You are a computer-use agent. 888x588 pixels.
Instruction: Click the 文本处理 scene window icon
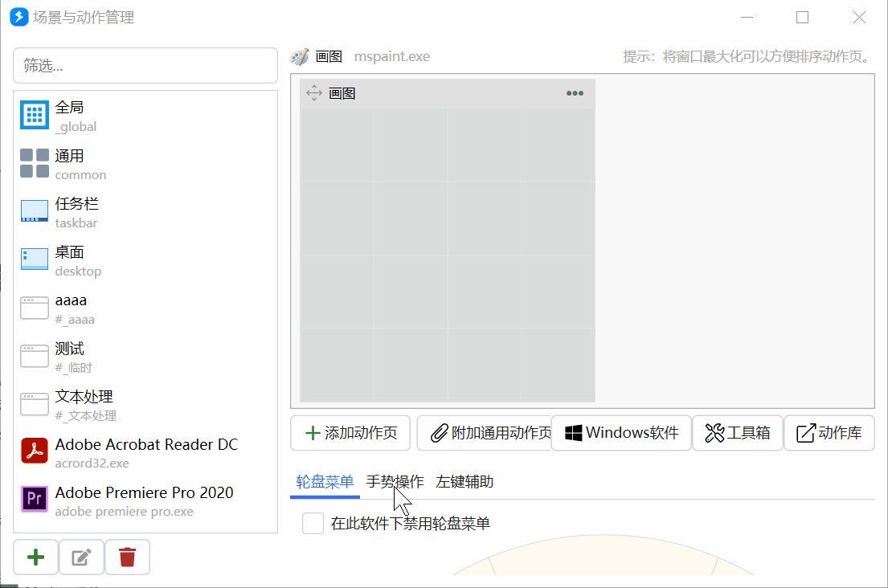point(35,404)
